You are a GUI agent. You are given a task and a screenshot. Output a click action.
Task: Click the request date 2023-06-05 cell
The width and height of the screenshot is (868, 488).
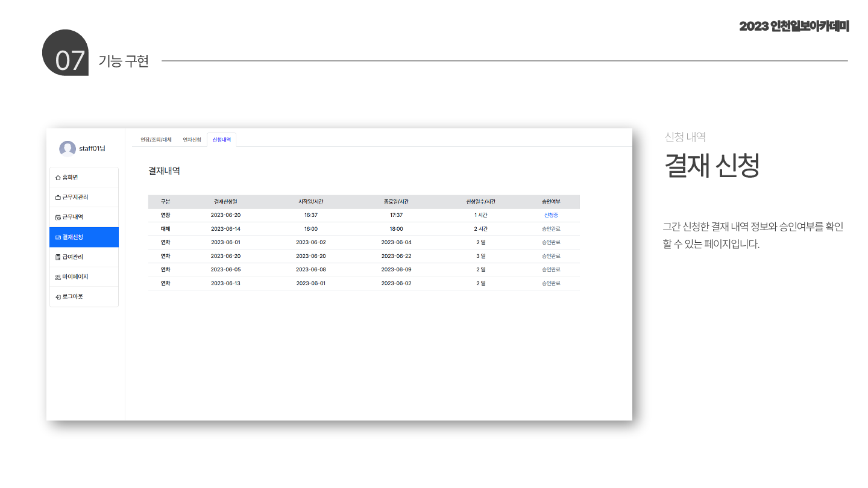click(225, 269)
